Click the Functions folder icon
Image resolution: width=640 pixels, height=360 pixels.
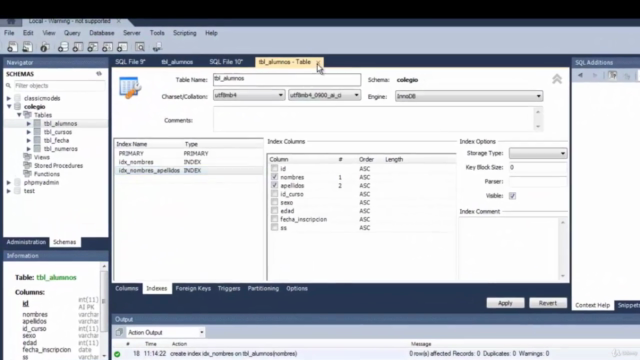tap(27, 174)
